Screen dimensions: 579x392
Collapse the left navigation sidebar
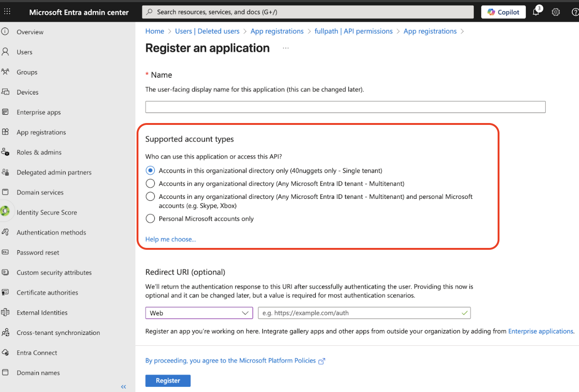tap(123, 386)
